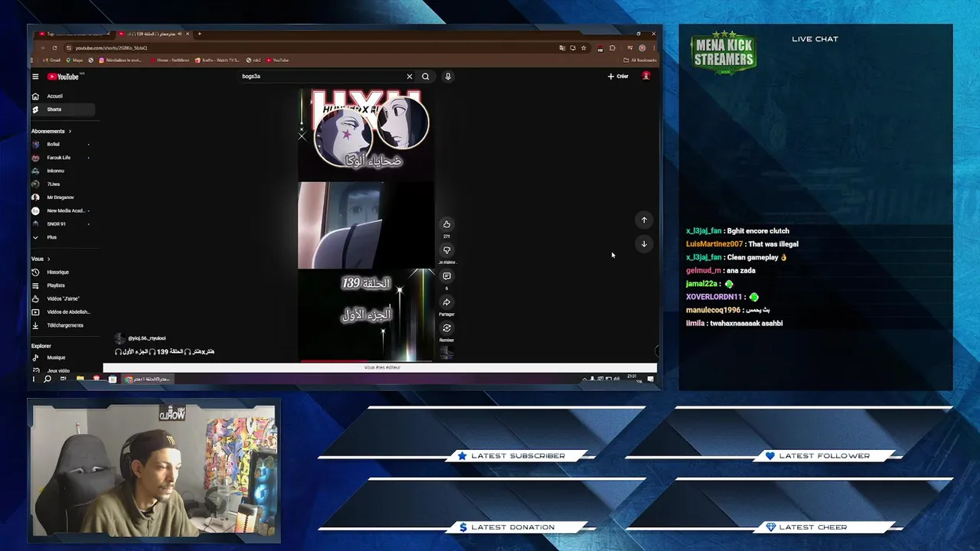Viewport: 980px width, 551px height.
Task: Open the SNOR 91 channel
Action: pyautogui.click(x=61, y=223)
